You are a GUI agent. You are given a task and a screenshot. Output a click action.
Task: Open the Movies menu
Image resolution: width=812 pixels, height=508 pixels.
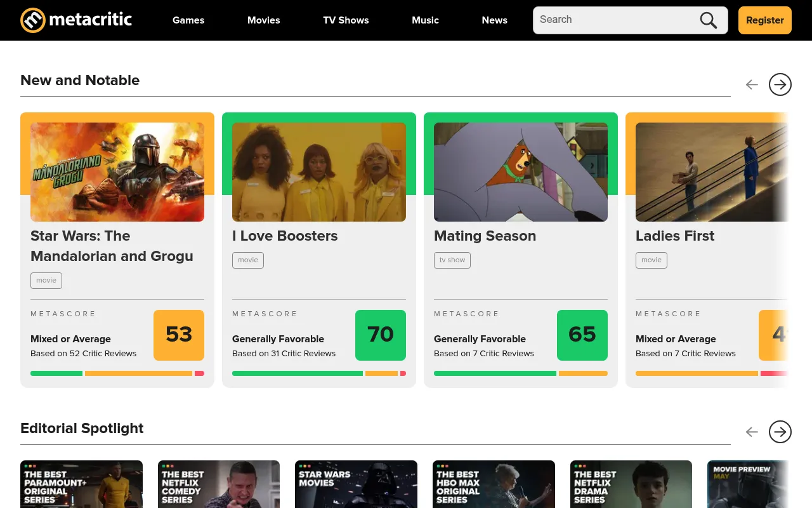click(264, 20)
